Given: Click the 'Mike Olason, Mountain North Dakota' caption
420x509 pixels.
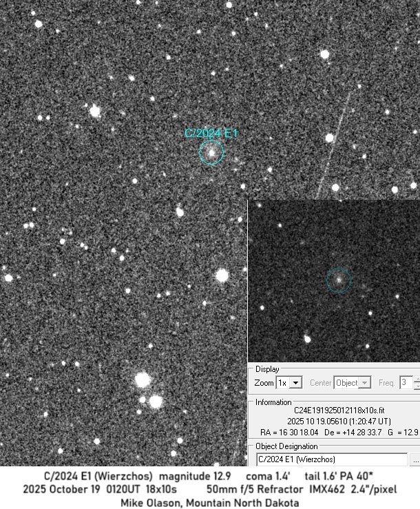Looking at the screenshot, I should tap(210, 502).
